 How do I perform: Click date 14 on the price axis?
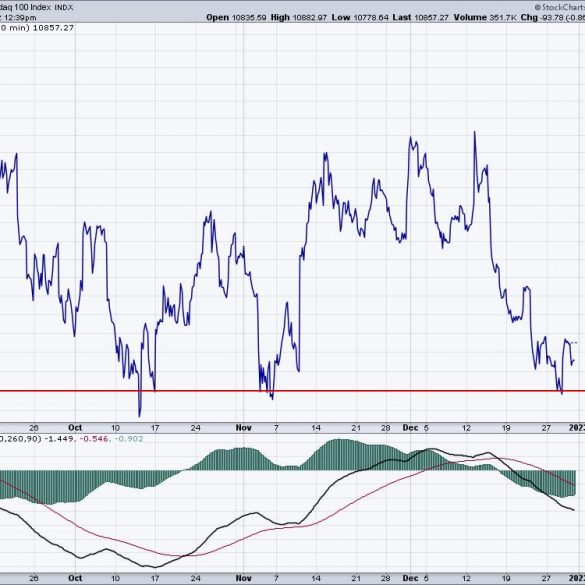point(316,428)
